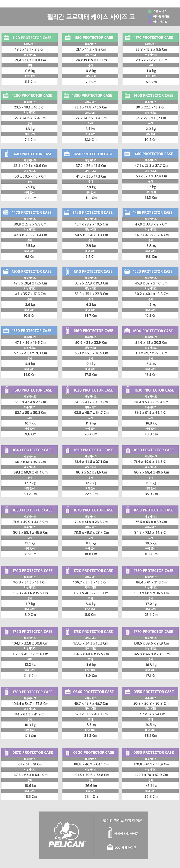Click the blue 미디움 사이즈 legend swatch
Screen dimensions: 180x868
click(x=150, y=17)
